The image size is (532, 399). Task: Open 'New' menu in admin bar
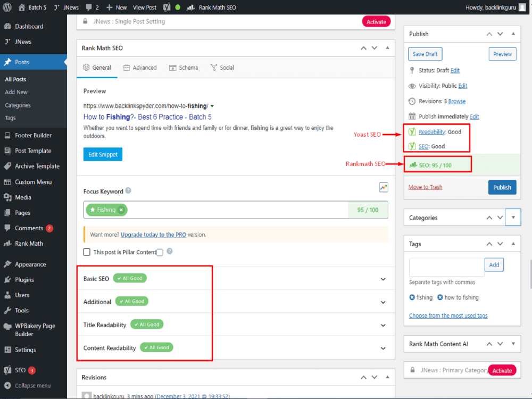click(117, 7)
